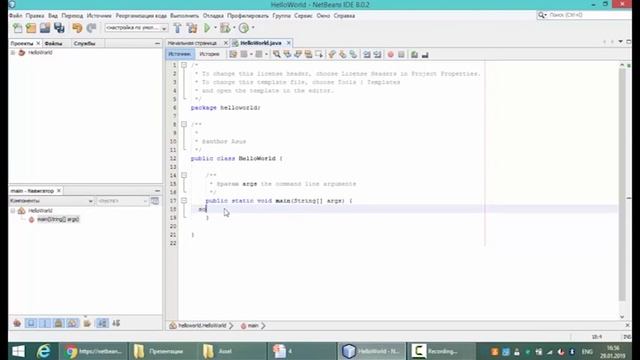The width and height of the screenshot is (640, 360).
Task: Click the Previous Bookmark icon
Action: [332, 54]
